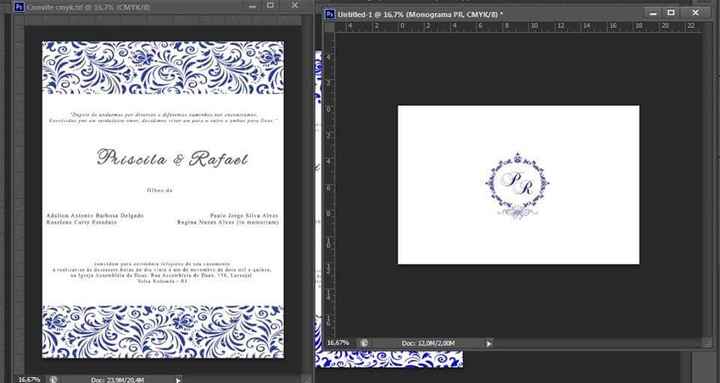The height and width of the screenshot is (383, 720).
Task: Minimize the Convite cmyk document window
Action: coord(252,6)
